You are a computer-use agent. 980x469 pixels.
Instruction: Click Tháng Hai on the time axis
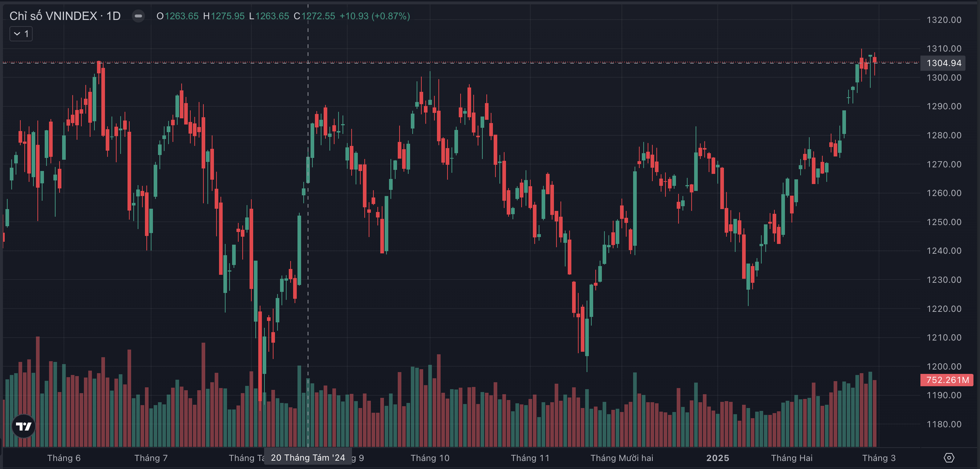click(792, 458)
